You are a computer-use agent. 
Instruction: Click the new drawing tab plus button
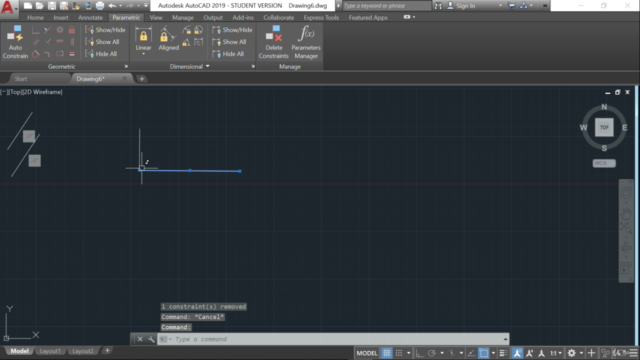[x=142, y=79]
